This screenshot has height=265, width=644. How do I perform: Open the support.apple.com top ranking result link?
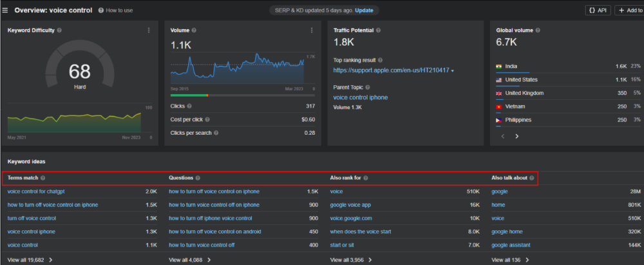click(391, 71)
